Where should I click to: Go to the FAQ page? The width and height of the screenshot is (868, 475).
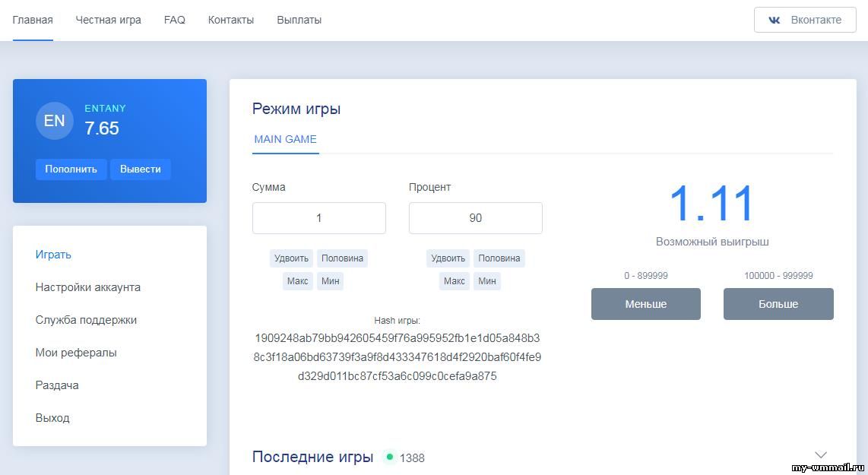pyautogui.click(x=174, y=20)
